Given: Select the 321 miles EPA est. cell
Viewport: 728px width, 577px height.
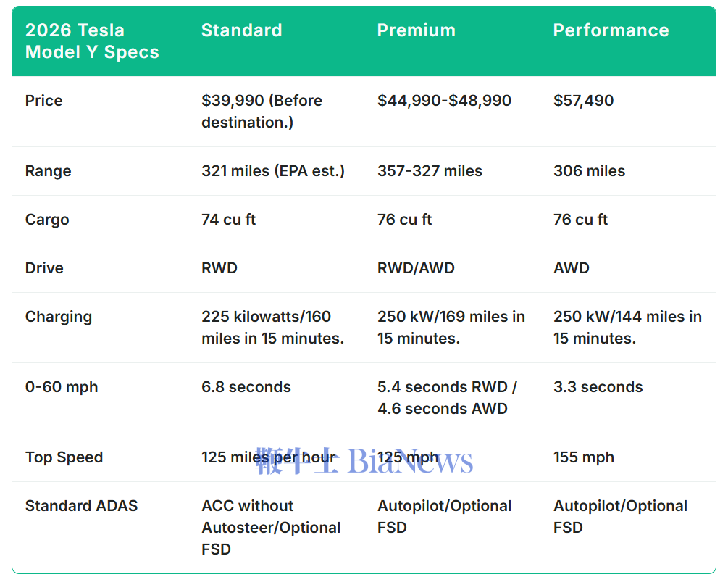Looking at the screenshot, I should click(273, 171).
